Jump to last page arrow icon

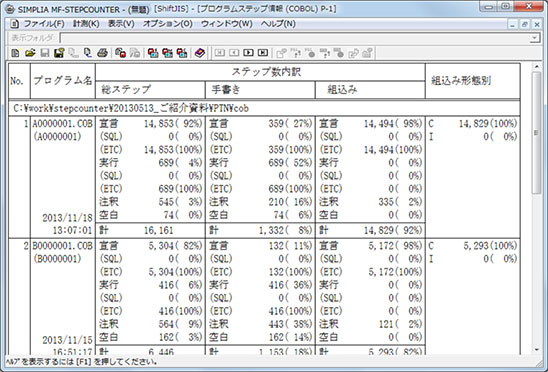[x=263, y=53]
